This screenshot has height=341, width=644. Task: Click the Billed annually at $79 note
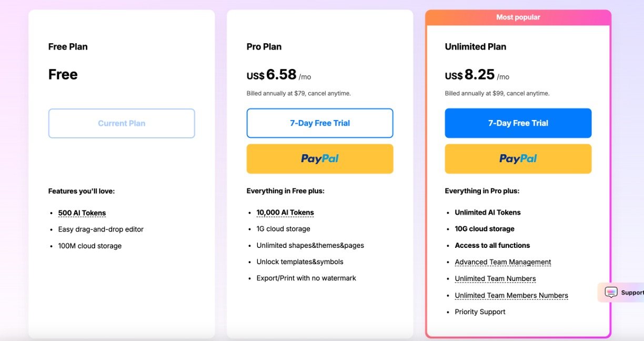click(x=299, y=94)
